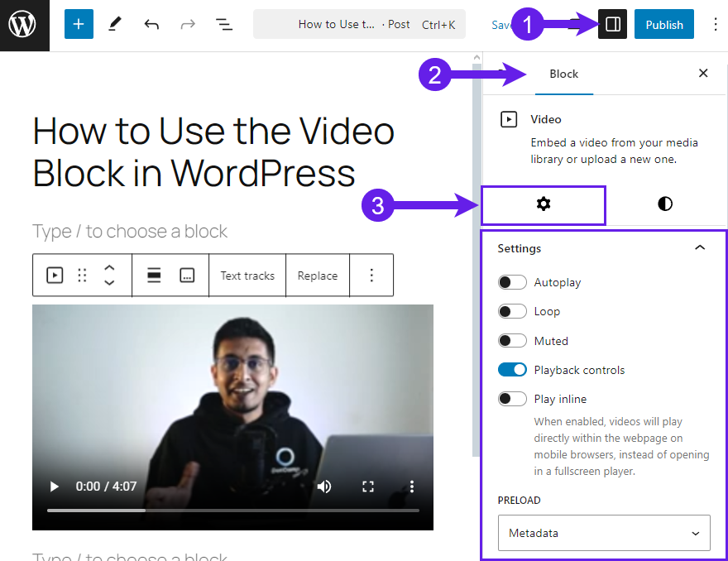This screenshot has height=561, width=728.
Task: Click the WordPress logo button
Action: tap(22, 25)
